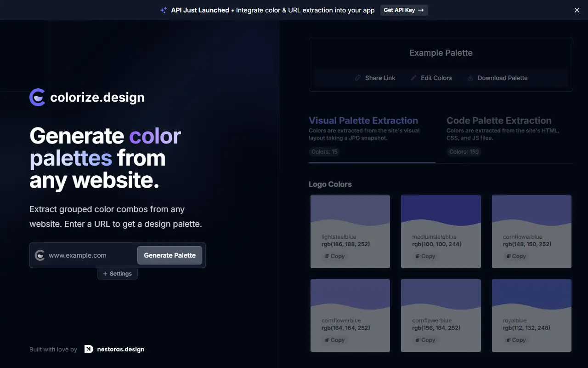Click the colorize.design brand name text
This screenshot has height=368, width=588.
click(97, 98)
